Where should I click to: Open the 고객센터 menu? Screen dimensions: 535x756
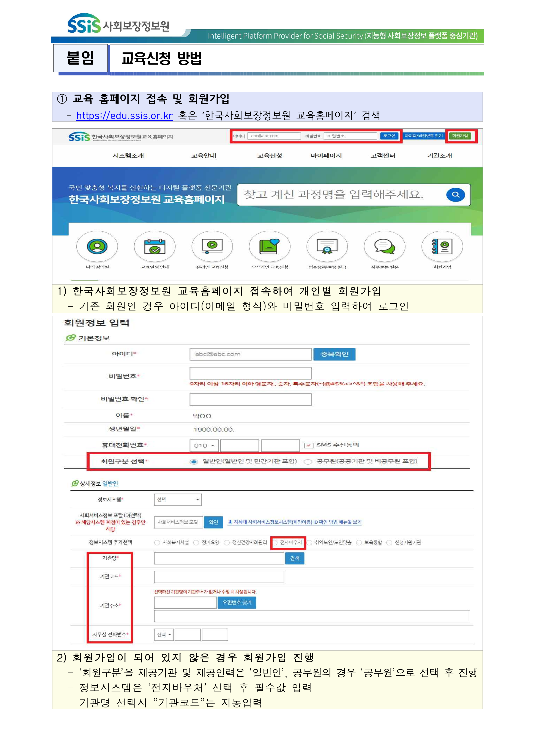click(383, 155)
